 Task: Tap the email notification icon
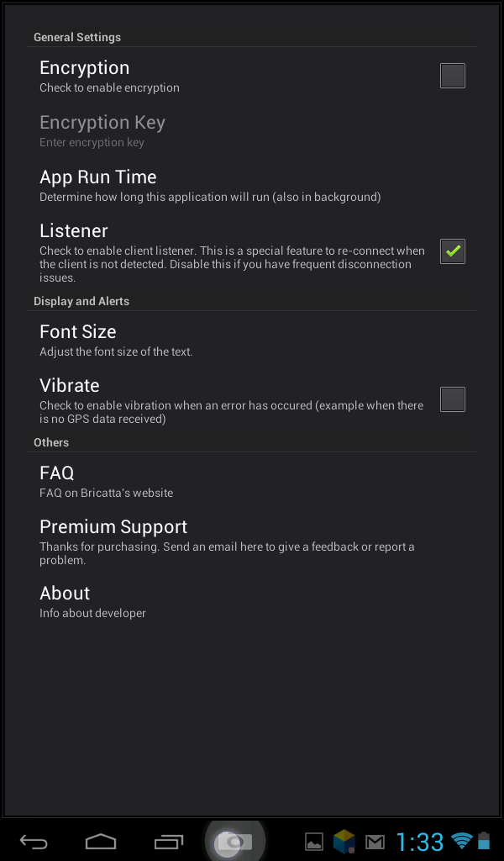(x=373, y=841)
